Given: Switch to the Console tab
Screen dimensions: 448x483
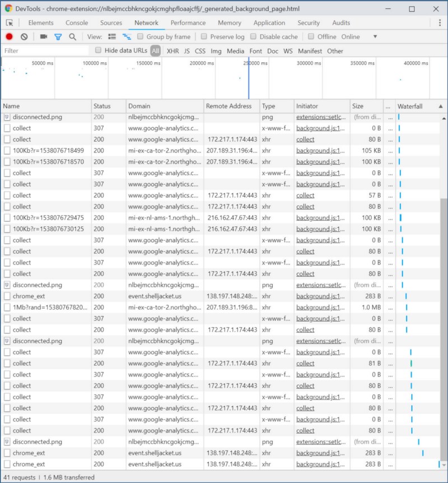Looking at the screenshot, I should click(77, 23).
